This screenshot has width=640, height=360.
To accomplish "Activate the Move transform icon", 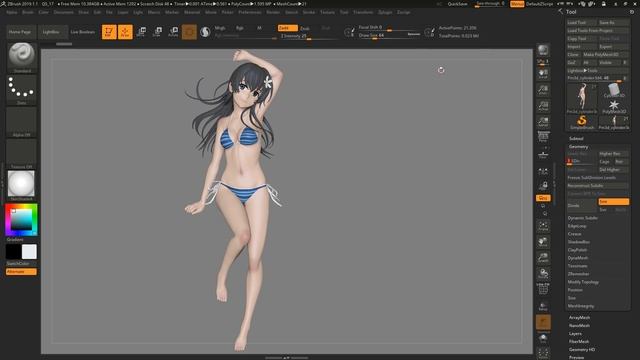I will coord(142,31).
